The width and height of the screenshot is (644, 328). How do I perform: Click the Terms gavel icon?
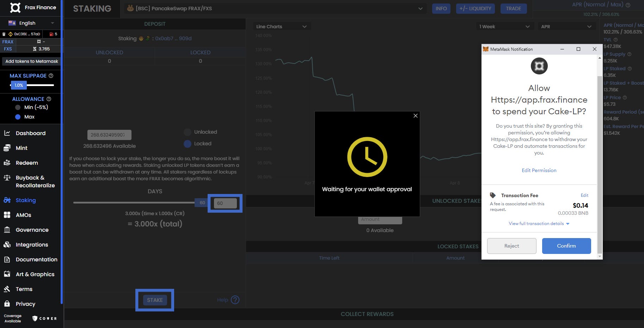click(7, 289)
